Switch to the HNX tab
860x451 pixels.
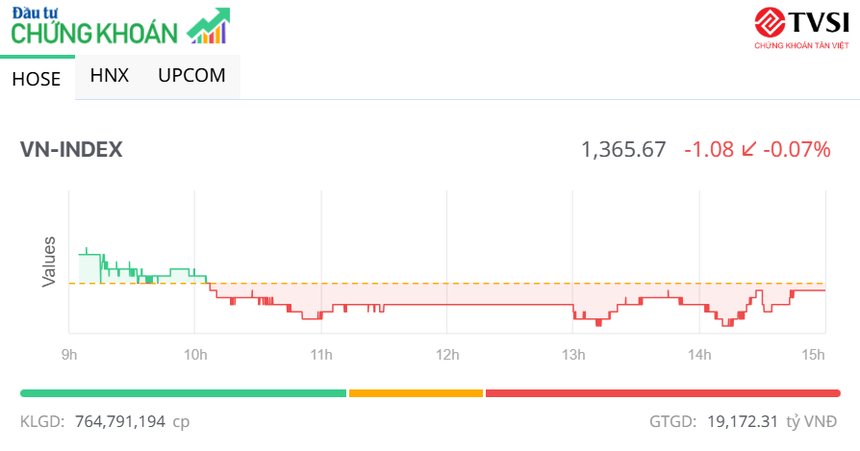click(x=109, y=75)
